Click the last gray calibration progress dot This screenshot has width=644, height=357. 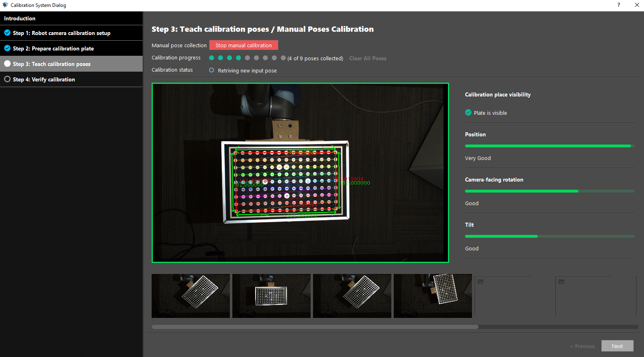point(283,58)
